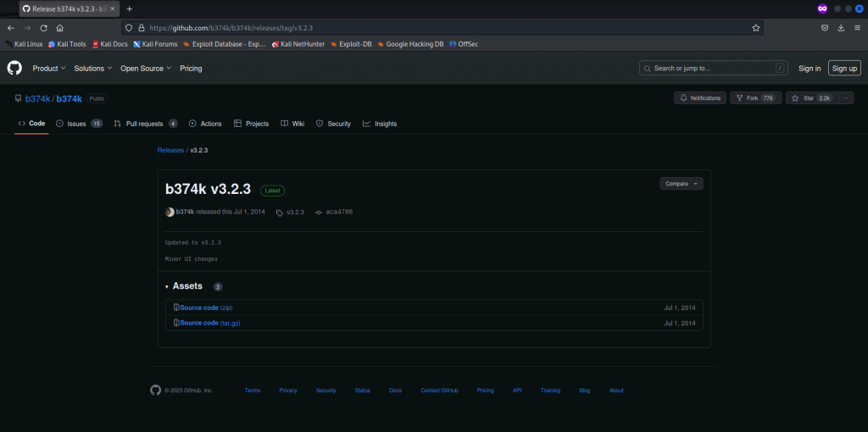Click the footer Status link
The height and width of the screenshot is (432, 868).
(x=363, y=390)
